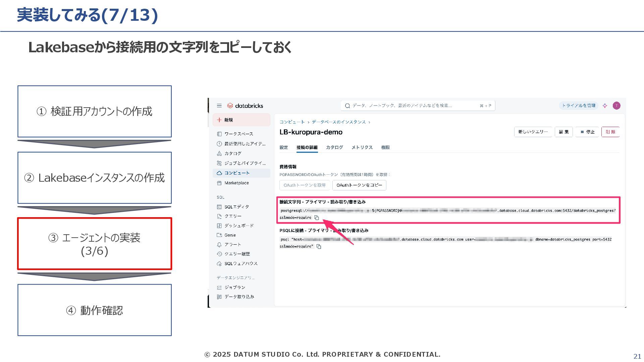Image resolution: width=644 pixels, height=362 pixels.
Task: Open ジョブとパイプライン sidebar icon
Action: pyautogui.click(x=219, y=163)
